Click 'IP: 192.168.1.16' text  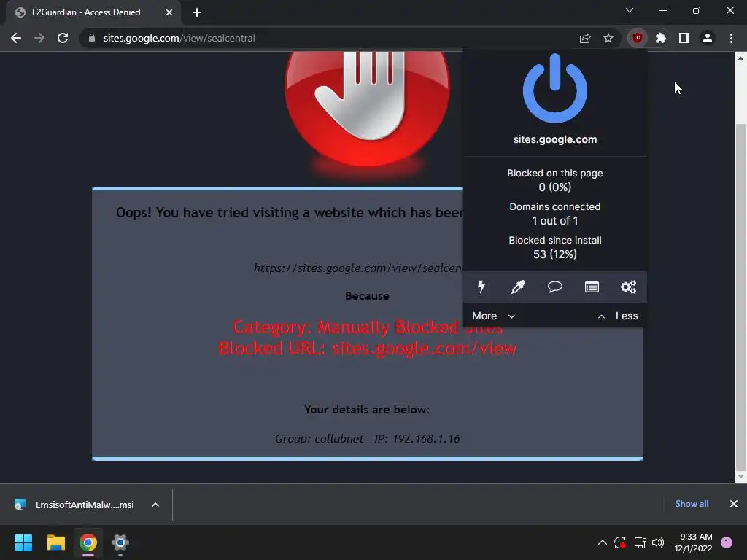tap(417, 438)
